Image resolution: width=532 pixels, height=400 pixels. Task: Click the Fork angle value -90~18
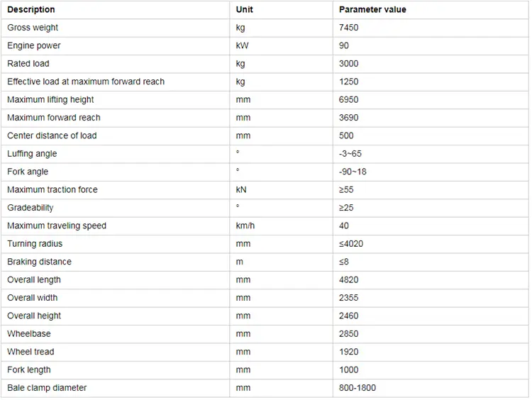353,172
